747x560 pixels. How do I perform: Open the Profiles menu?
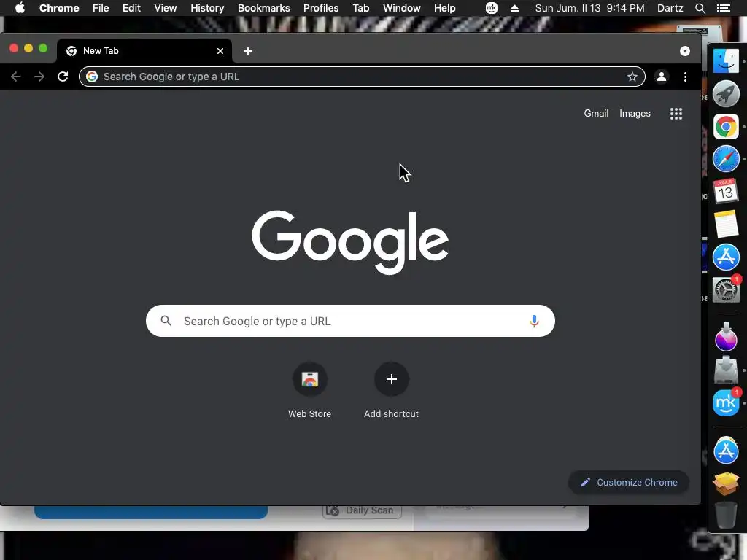point(321,8)
